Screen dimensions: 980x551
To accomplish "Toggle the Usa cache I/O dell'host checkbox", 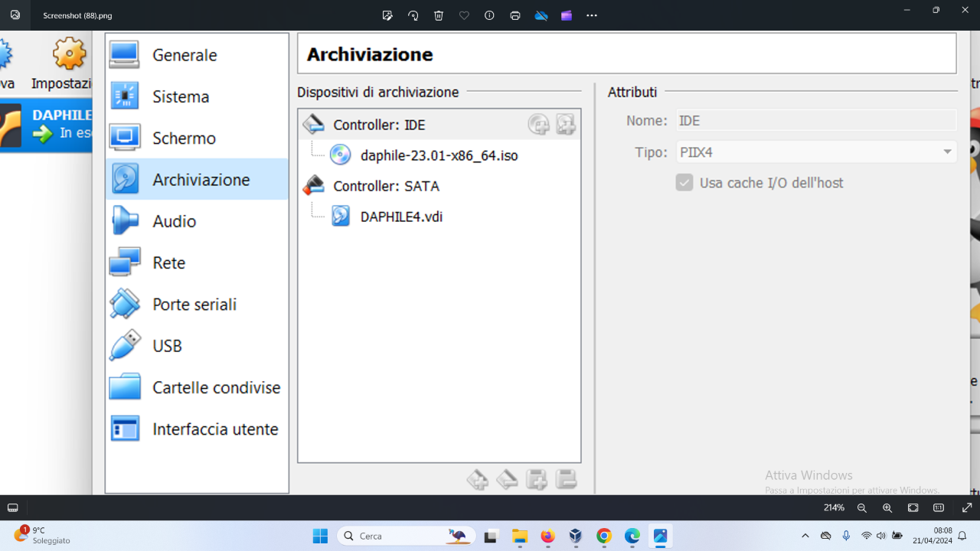I will [x=684, y=183].
